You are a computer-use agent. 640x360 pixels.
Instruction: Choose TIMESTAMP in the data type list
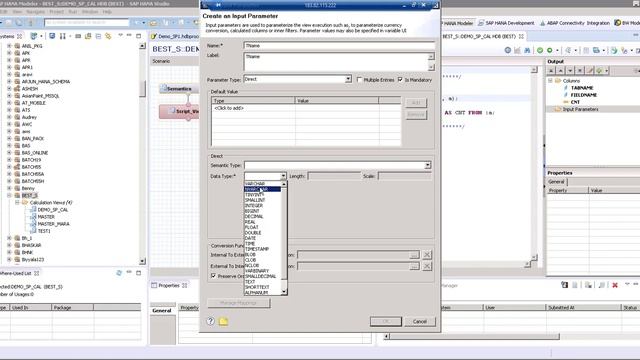pos(257,249)
